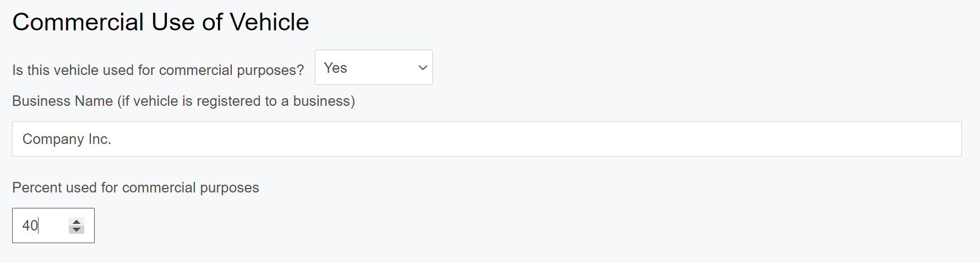Click the "Is this vehicle used for commercial purposes?" label
Image resolution: width=980 pixels, height=263 pixels.
pyautogui.click(x=158, y=70)
